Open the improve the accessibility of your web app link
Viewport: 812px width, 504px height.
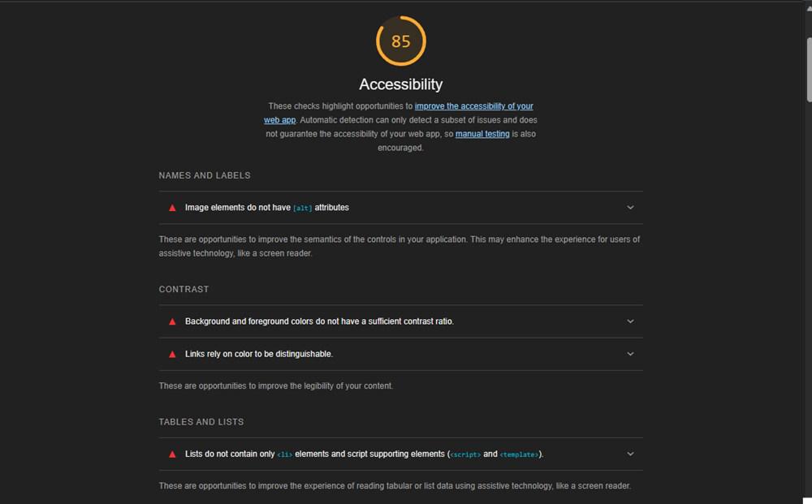click(x=473, y=106)
